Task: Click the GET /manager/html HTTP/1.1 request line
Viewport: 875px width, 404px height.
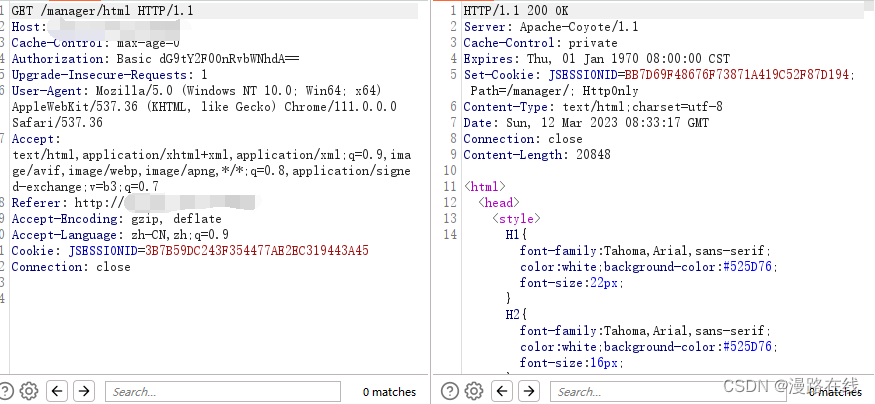Action: pos(103,11)
